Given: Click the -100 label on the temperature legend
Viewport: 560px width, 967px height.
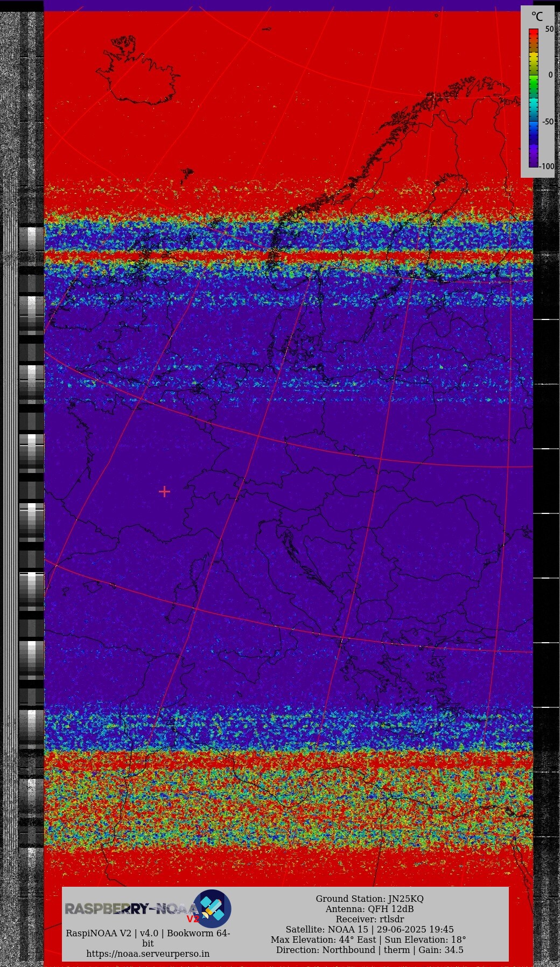Looking at the screenshot, I should 547,166.
